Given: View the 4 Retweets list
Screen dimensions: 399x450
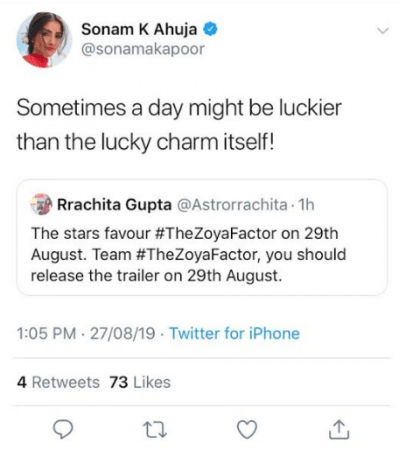Looking at the screenshot, I should coord(58,382).
